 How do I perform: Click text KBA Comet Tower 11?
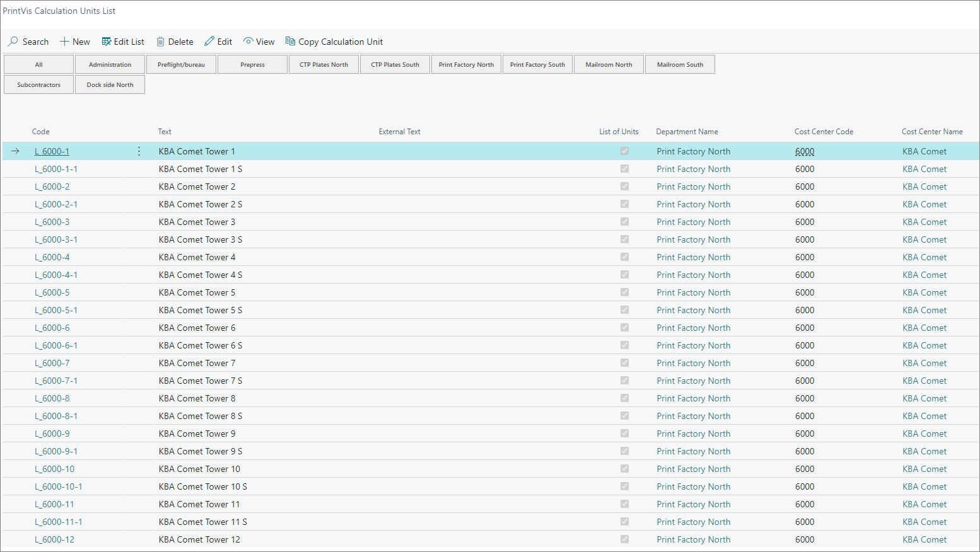(x=199, y=504)
